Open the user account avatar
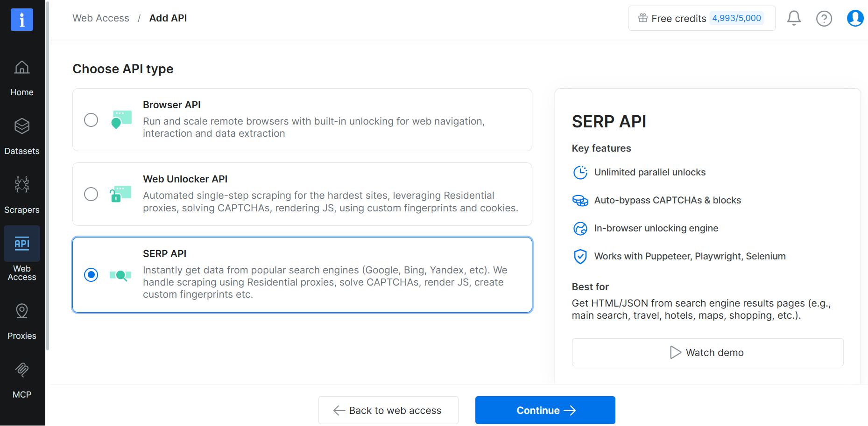Viewport: 868px width, 426px height. coord(855,18)
